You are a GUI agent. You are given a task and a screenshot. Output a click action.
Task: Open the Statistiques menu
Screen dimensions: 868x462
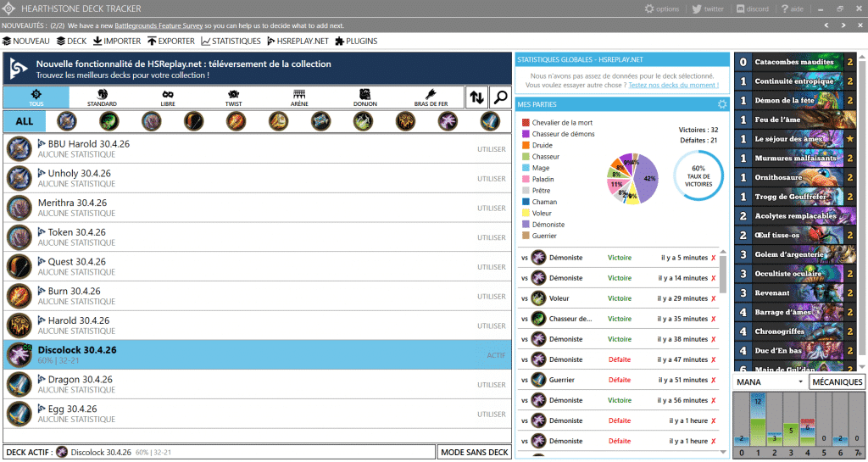[231, 41]
